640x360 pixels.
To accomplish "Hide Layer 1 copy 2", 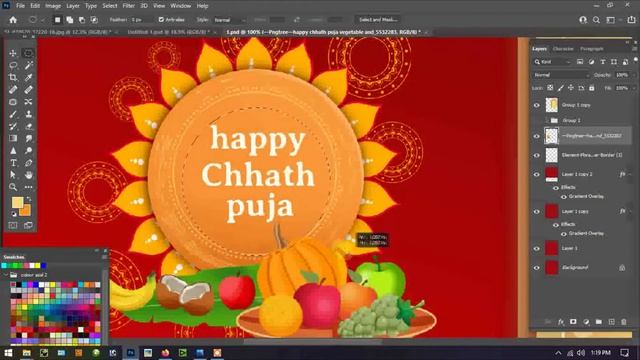I will pos(537,175).
